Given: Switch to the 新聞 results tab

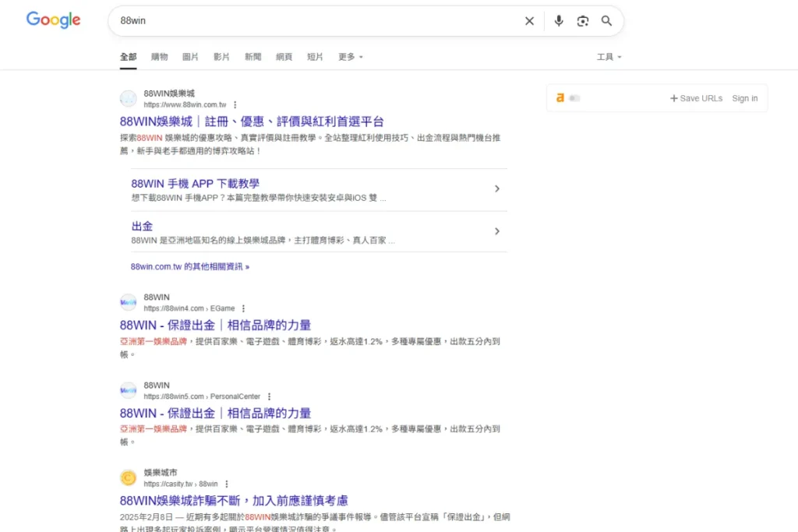Looking at the screenshot, I should point(252,57).
